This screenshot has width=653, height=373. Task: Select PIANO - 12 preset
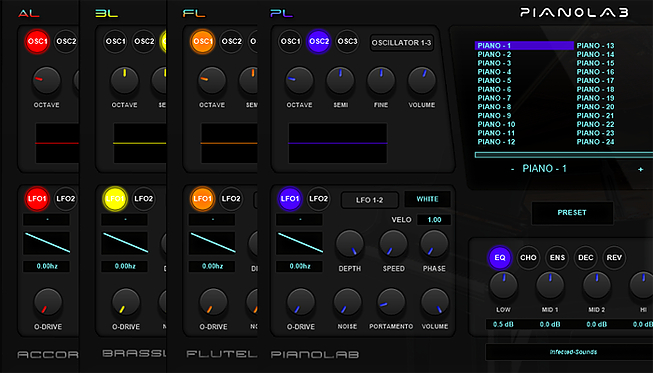[496, 142]
